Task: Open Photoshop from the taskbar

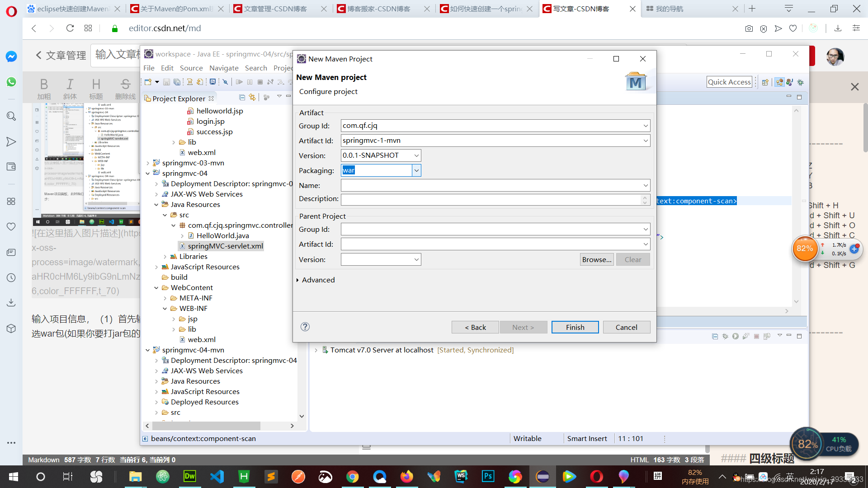Action: 488,476
